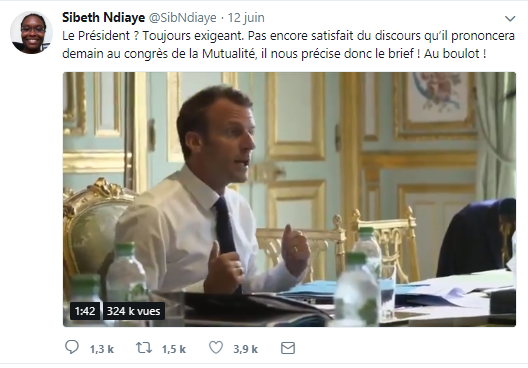Open the Sibeth Ndiaye display name link
528x368 pixels.
pos(103,18)
